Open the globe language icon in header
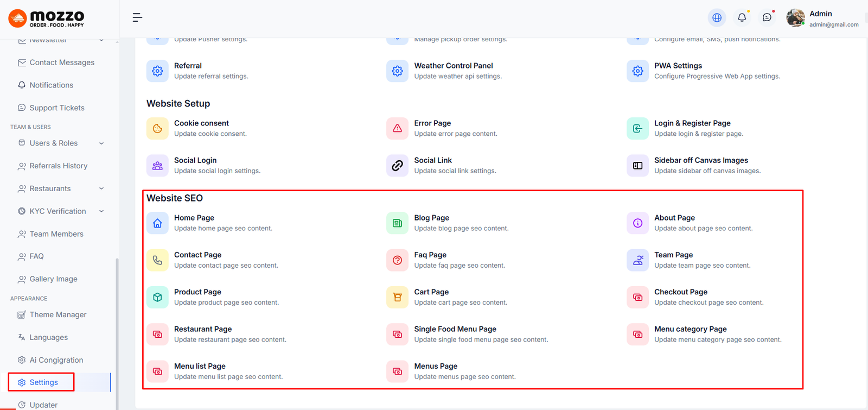The image size is (868, 410). pyautogui.click(x=717, y=18)
